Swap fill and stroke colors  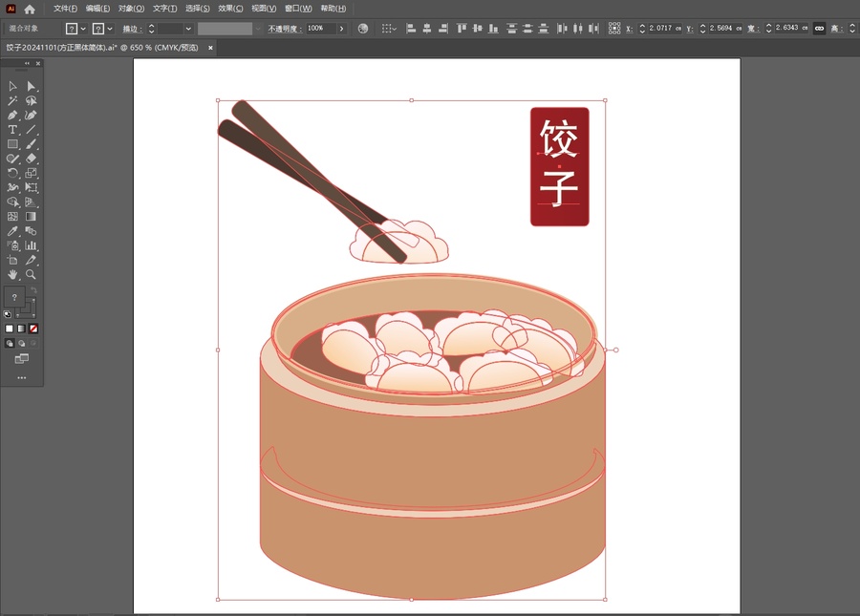[33, 290]
